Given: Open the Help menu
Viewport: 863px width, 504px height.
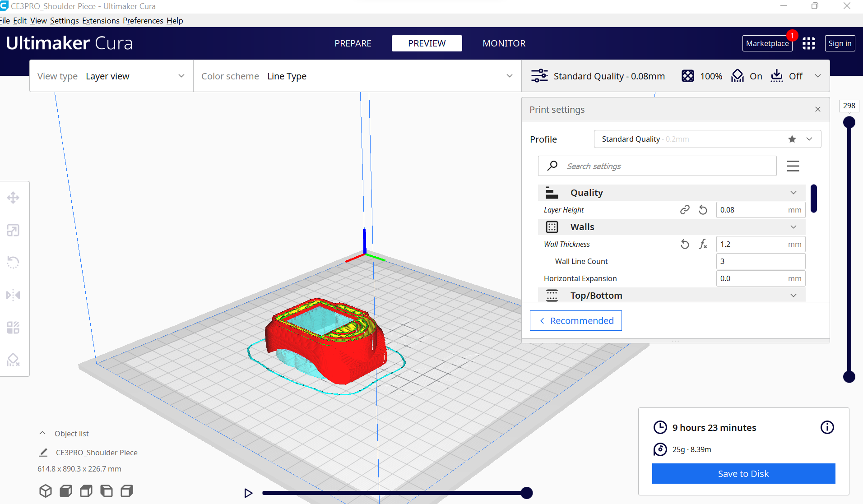Looking at the screenshot, I should (175, 21).
